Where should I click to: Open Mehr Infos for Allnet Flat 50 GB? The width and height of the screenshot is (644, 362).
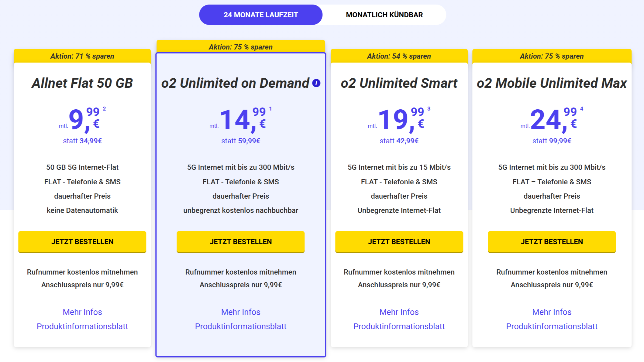click(82, 312)
